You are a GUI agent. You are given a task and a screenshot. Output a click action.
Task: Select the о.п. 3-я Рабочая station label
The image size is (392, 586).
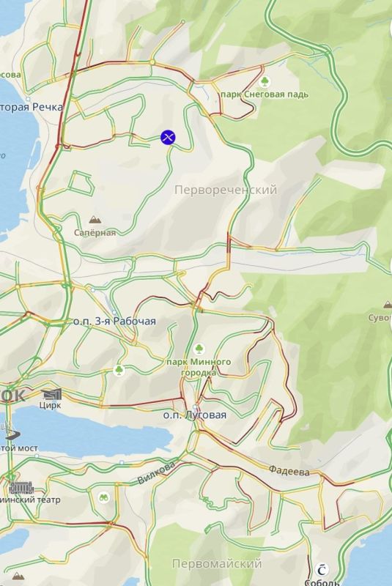pyautogui.click(x=114, y=321)
